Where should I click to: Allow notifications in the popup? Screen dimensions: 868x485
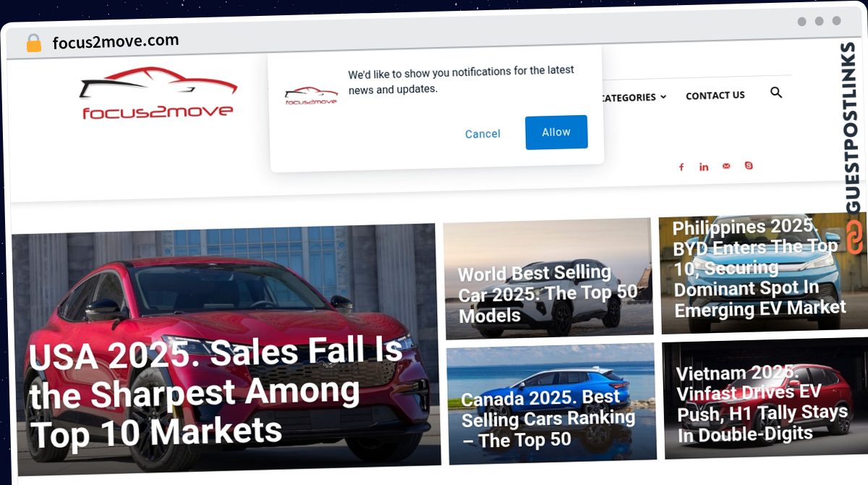pyautogui.click(x=556, y=132)
